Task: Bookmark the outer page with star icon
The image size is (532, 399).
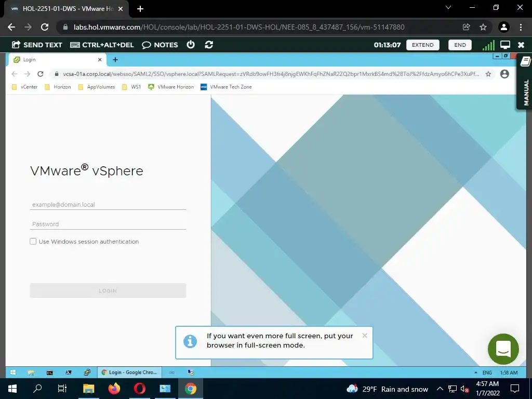Action: (x=483, y=27)
